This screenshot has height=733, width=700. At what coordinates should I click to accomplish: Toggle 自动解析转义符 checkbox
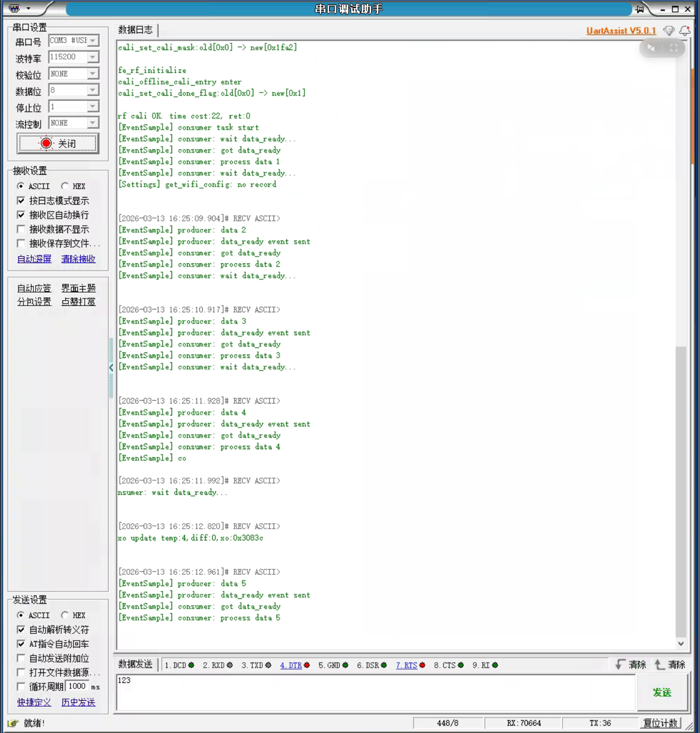pyautogui.click(x=21, y=629)
